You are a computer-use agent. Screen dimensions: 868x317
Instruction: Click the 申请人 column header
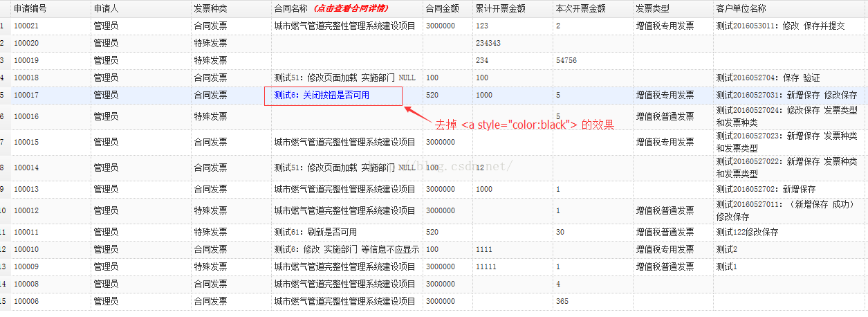click(x=106, y=8)
